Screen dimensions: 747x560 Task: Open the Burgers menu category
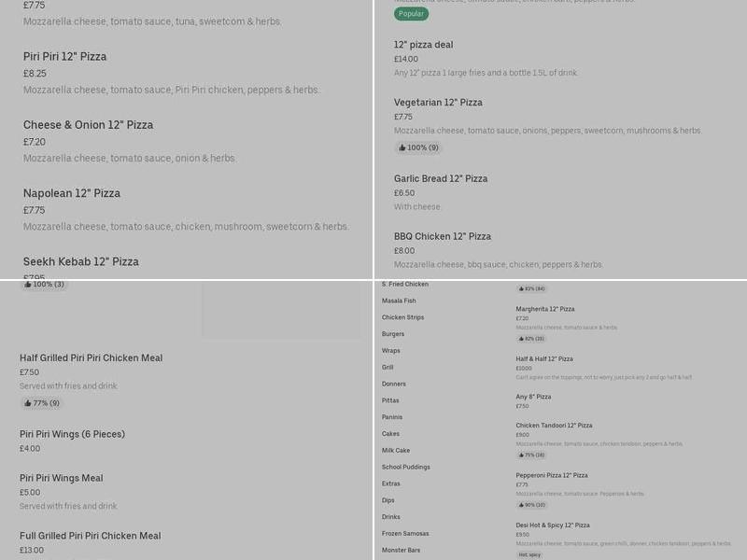point(393,334)
